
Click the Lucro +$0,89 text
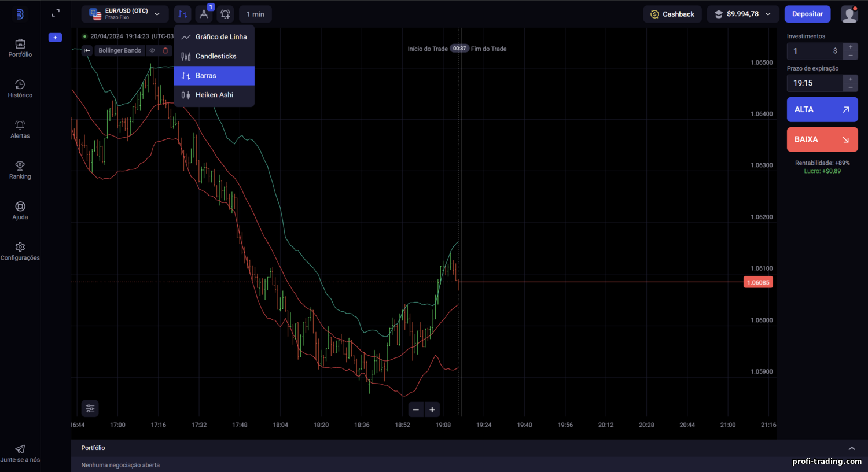click(x=822, y=171)
